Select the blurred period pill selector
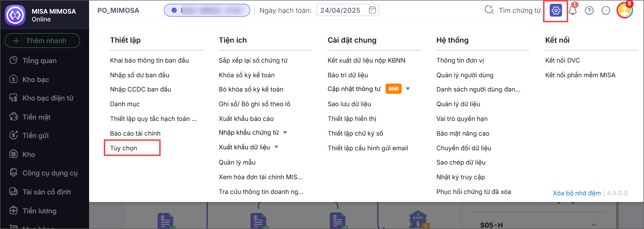 pyautogui.click(x=207, y=10)
